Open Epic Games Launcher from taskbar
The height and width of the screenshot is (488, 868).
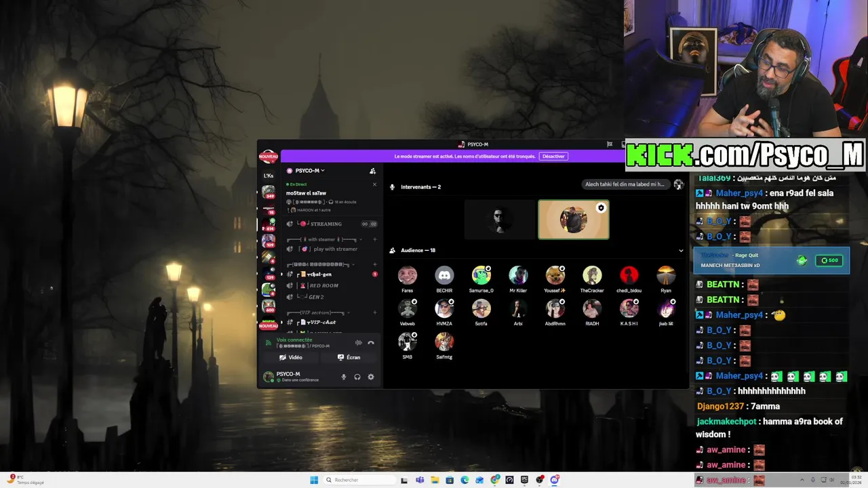pyautogui.click(x=525, y=480)
